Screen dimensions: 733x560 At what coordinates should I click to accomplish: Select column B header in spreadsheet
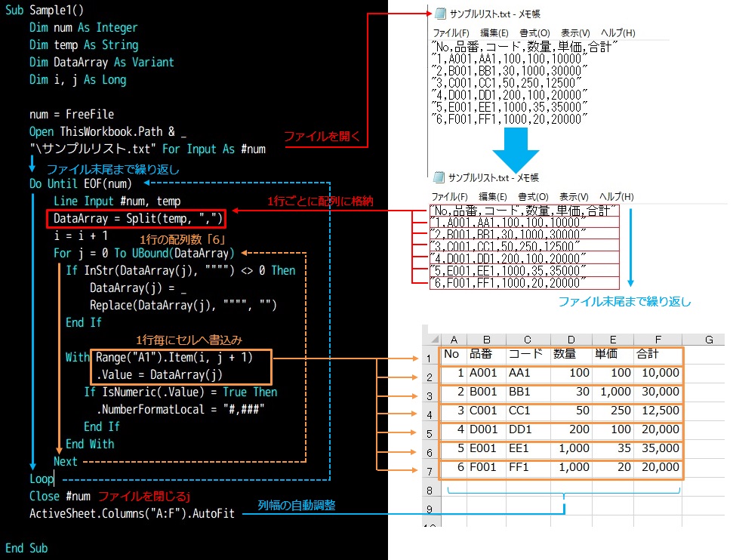[486, 340]
